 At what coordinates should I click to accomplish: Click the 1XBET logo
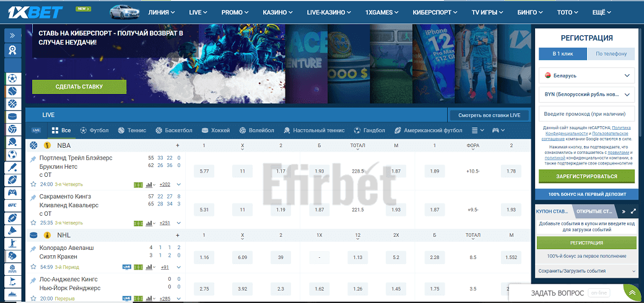click(36, 12)
